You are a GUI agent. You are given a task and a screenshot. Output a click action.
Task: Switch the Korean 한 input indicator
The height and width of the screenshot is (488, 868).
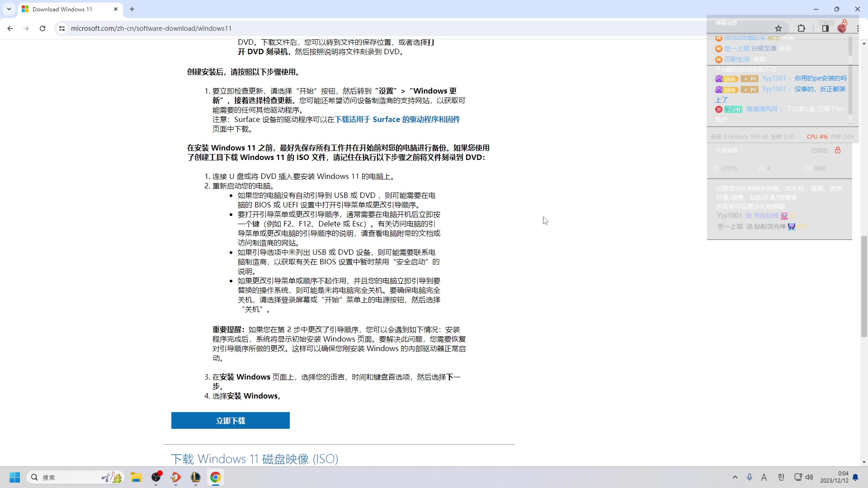coord(781,477)
